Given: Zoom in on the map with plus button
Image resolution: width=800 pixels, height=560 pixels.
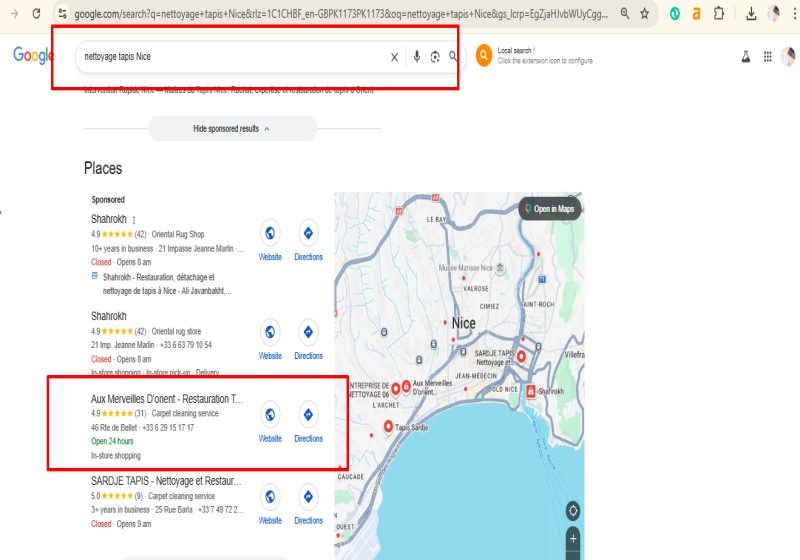Looking at the screenshot, I should [572, 539].
